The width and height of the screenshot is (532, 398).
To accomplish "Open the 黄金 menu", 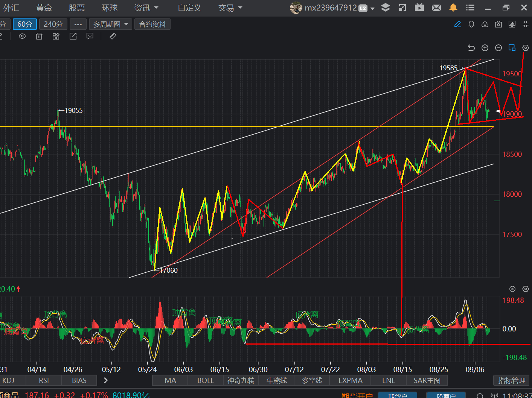I will (x=44, y=8).
